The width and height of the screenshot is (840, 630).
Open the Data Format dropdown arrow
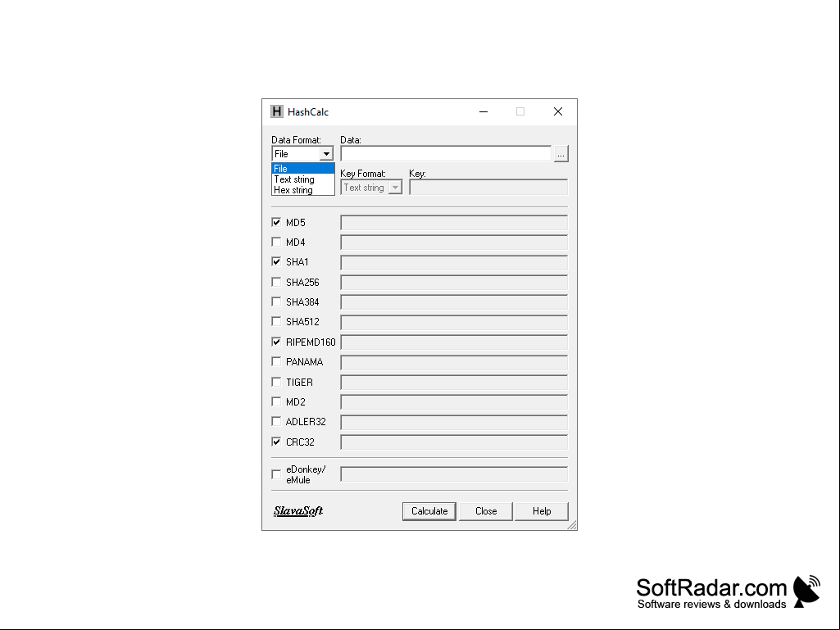[x=325, y=154]
